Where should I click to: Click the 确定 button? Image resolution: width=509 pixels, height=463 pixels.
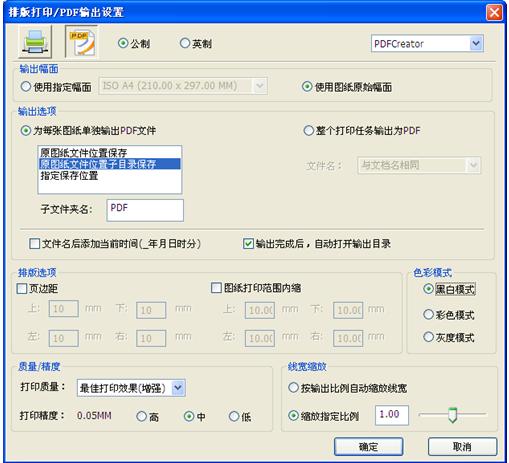coord(368,447)
